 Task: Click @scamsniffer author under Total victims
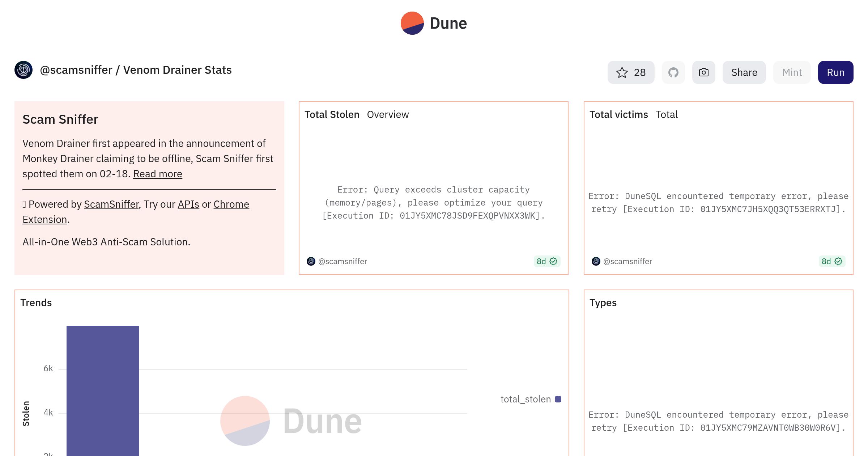pos(627,261)
